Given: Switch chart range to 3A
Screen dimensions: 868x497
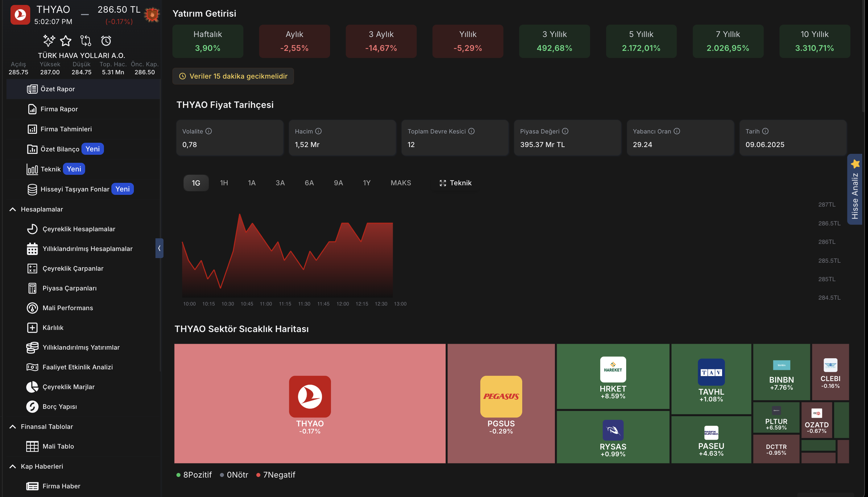Looking at the screenshot, I should [280, 183].
